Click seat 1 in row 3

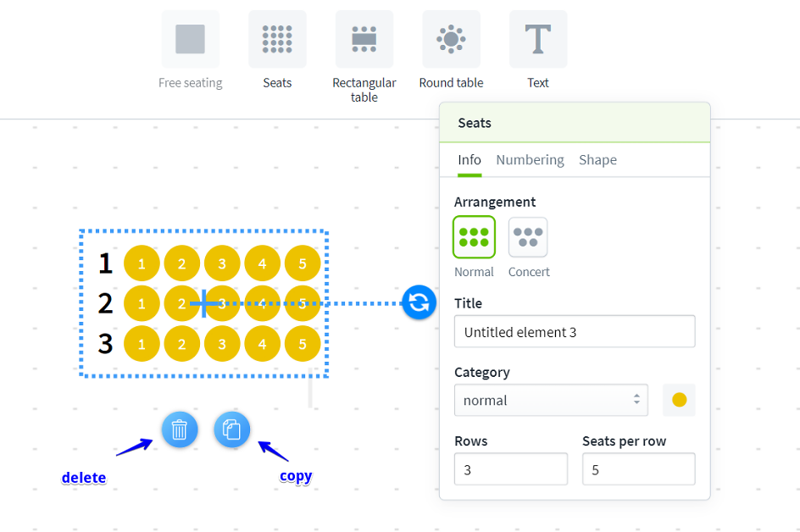tap(142, 344)
